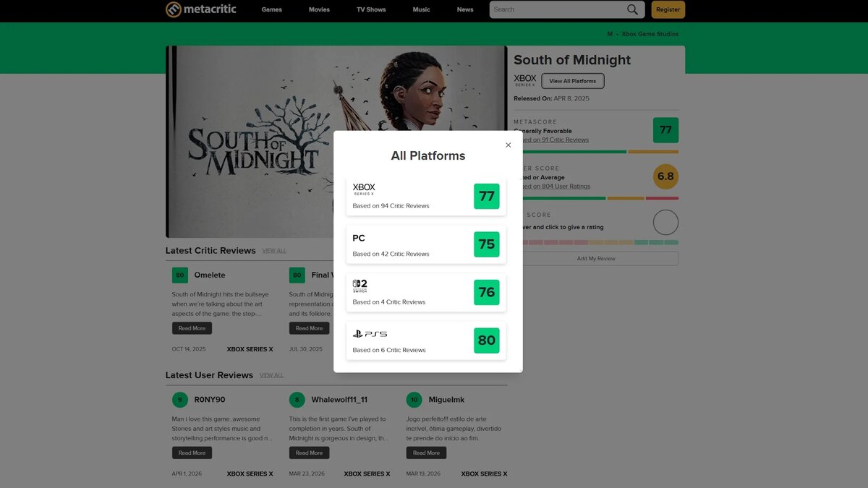This screenshot has height=488, width=868.
Task: Click the 'MAR 23, 2026' review date
Action: coord(306,474)
